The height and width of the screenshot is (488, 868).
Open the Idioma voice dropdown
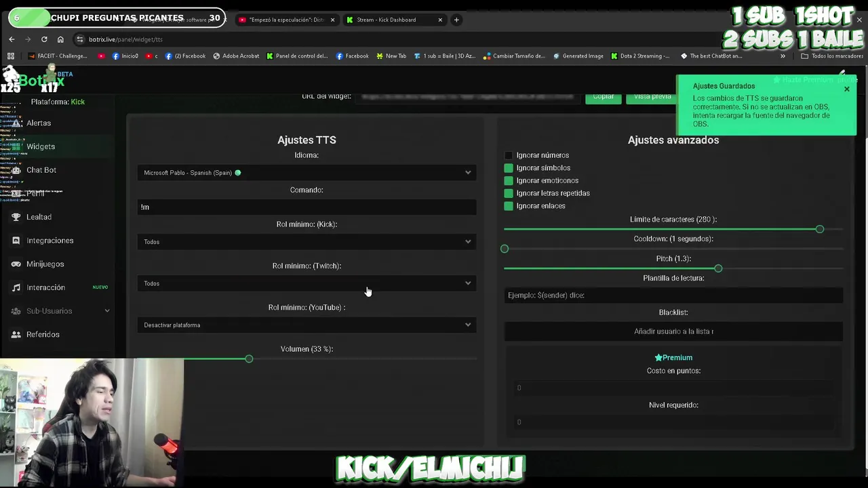pyautogui.click(x=307, y=173)
